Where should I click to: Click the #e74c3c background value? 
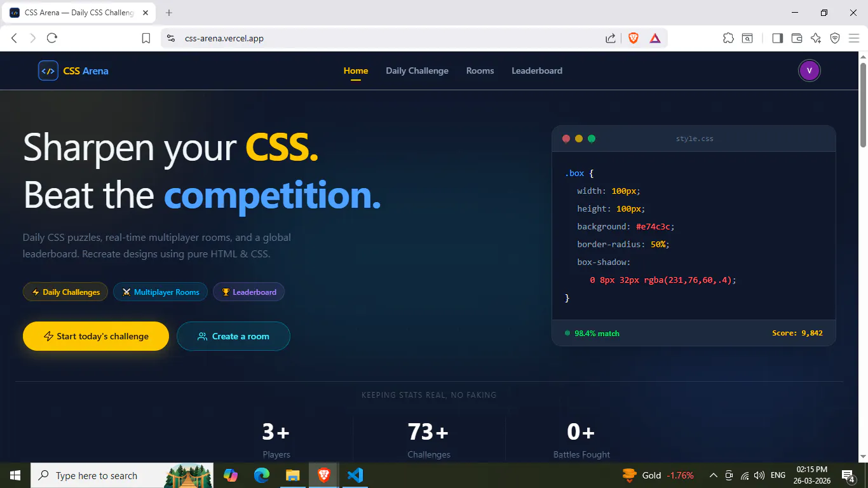pos(654,226)
